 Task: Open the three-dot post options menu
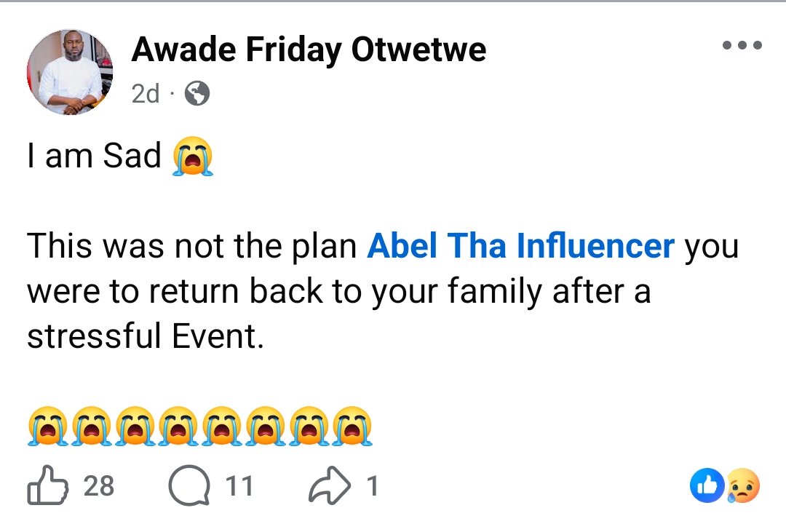742,46
